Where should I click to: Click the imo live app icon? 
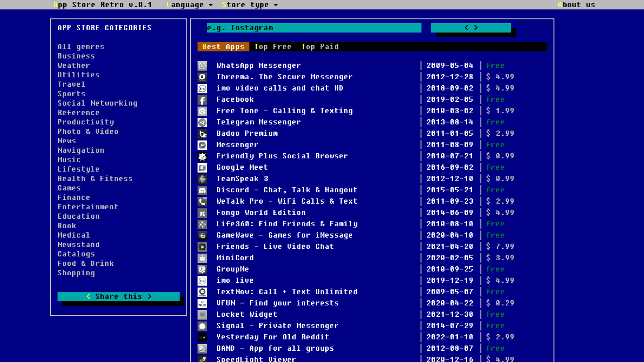point(202,281)
